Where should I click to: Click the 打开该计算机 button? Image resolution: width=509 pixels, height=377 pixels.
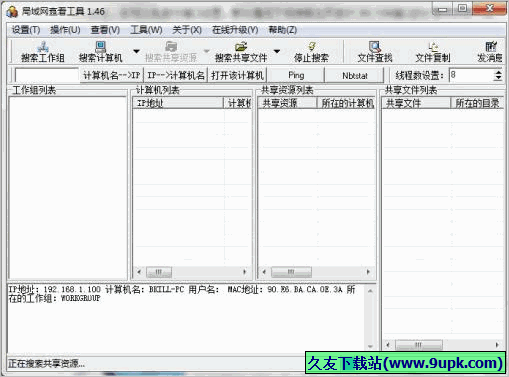237,75
